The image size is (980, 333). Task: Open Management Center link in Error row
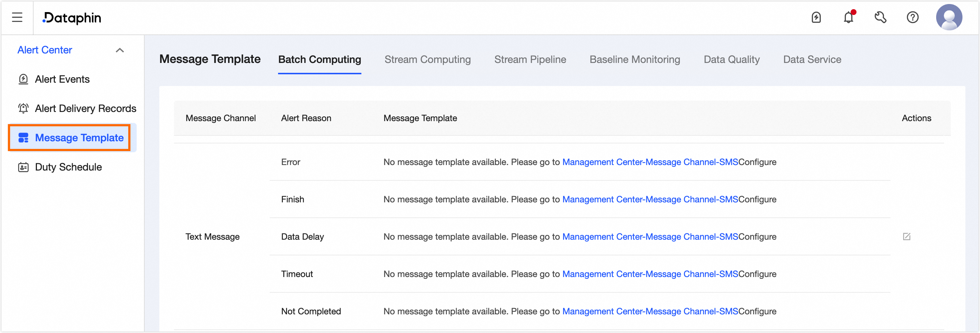pos(650,162)
